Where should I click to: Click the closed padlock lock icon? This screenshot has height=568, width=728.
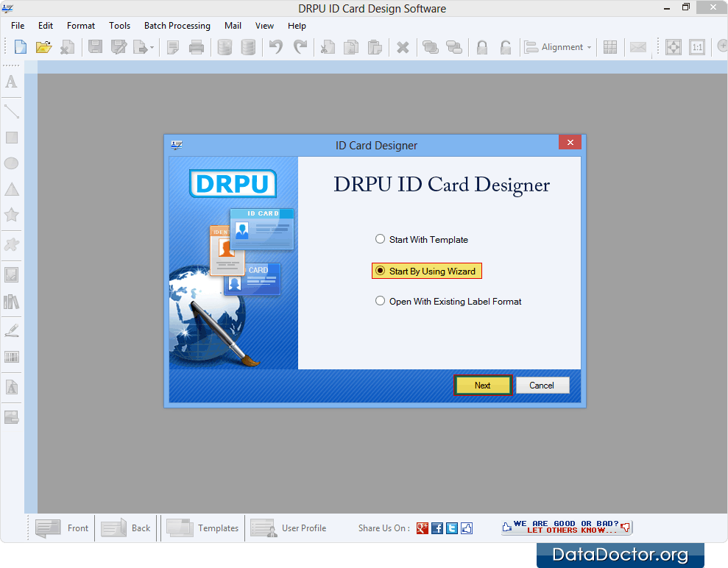pos(482,47)
